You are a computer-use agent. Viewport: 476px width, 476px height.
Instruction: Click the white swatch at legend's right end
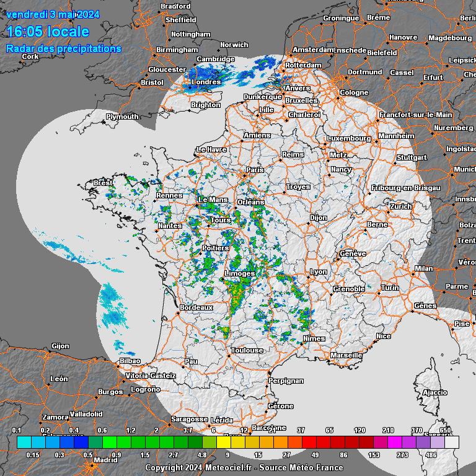(x=452, y=442)
